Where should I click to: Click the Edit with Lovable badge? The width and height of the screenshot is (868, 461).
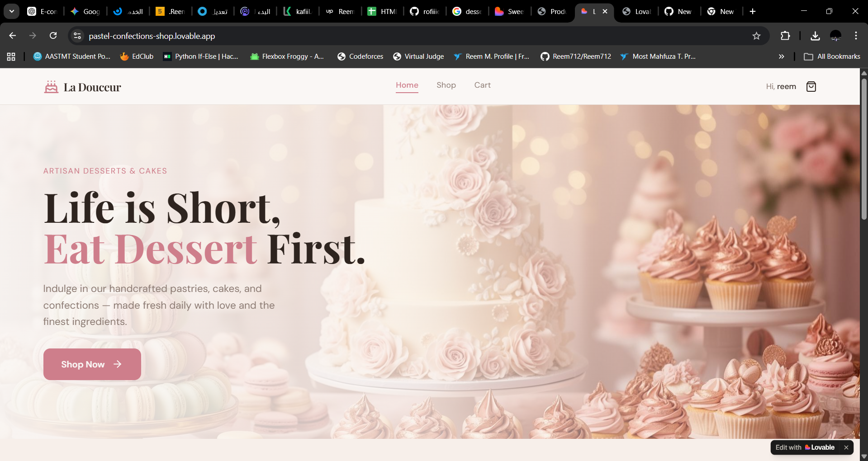pyautogui.click(x=805, y=447)
